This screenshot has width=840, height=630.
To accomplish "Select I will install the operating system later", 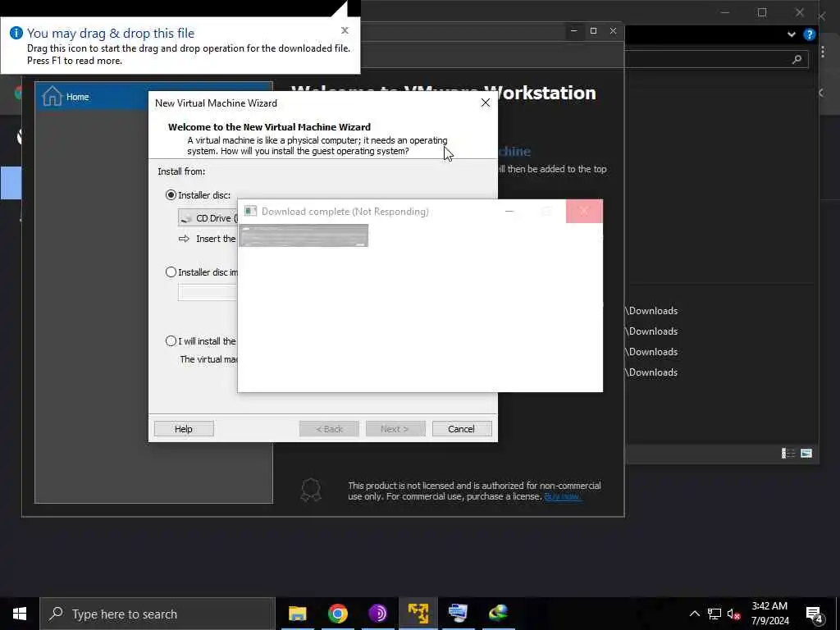I will pos(171,340).
